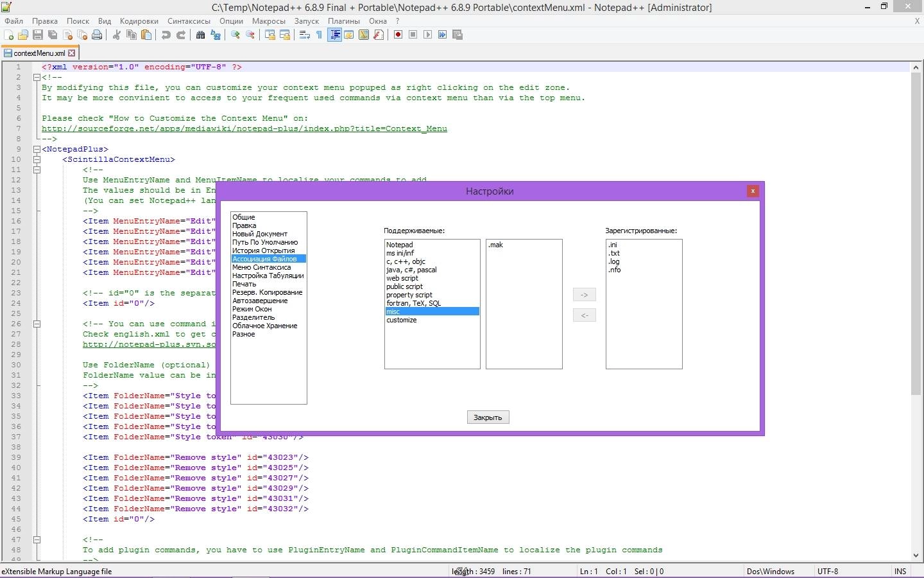This screenshot has width=924, height=578.
Task: Click the save recorded macro icon
Action: coord(458,35)
